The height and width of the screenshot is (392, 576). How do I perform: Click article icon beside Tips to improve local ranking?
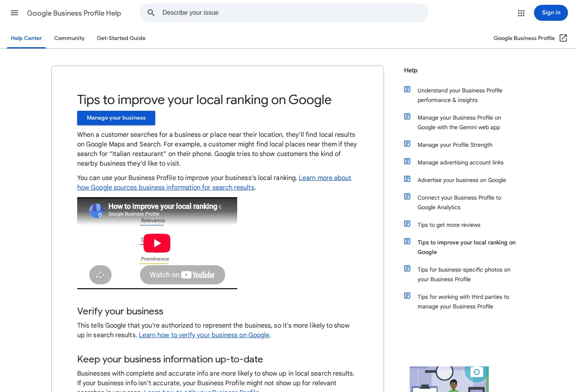(407, 241)
